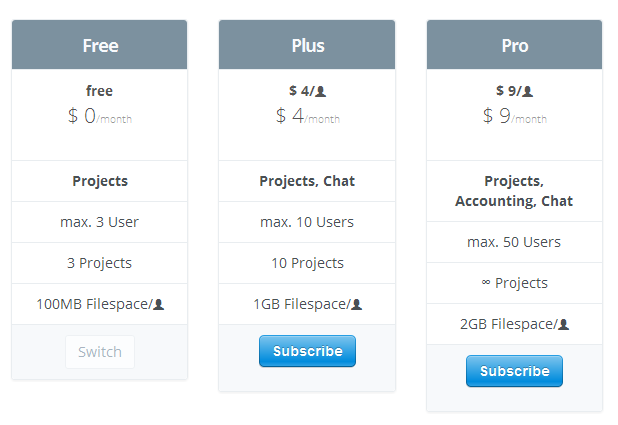
Task: Select the Plus plan header
Action: click(x=307, y=45)
